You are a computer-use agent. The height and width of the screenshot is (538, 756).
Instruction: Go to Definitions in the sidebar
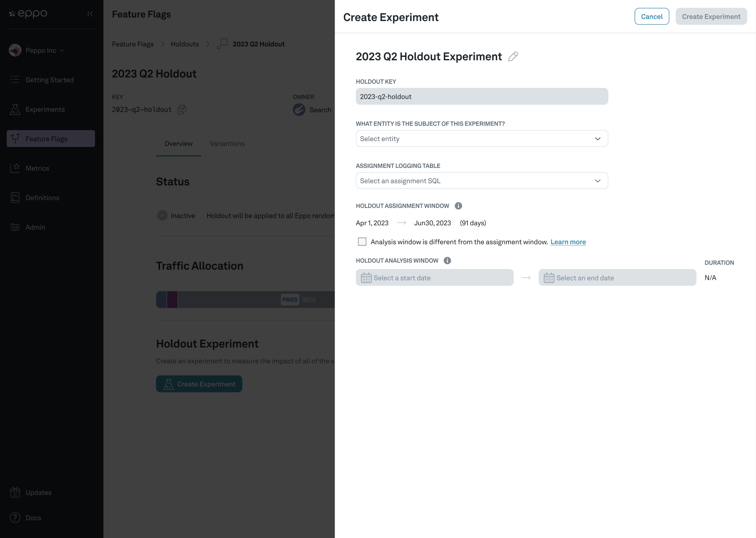click(x=42, y=197)
